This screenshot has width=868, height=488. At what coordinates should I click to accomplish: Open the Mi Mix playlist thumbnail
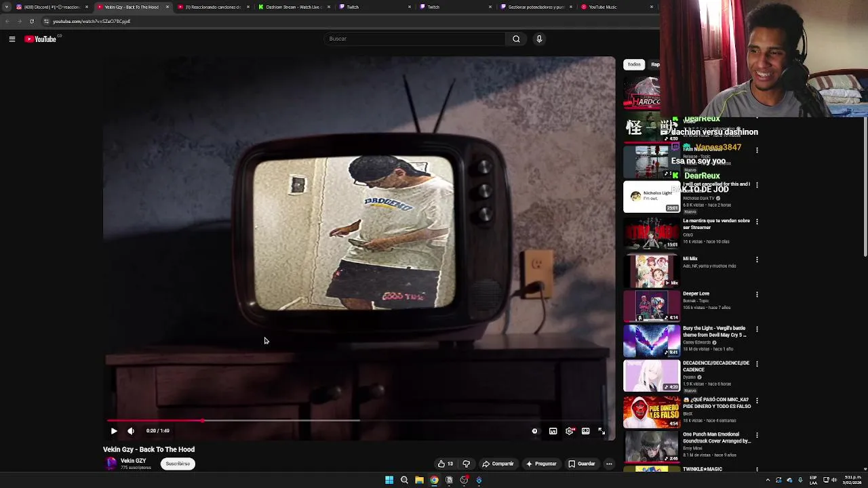[x=651, y=270]
